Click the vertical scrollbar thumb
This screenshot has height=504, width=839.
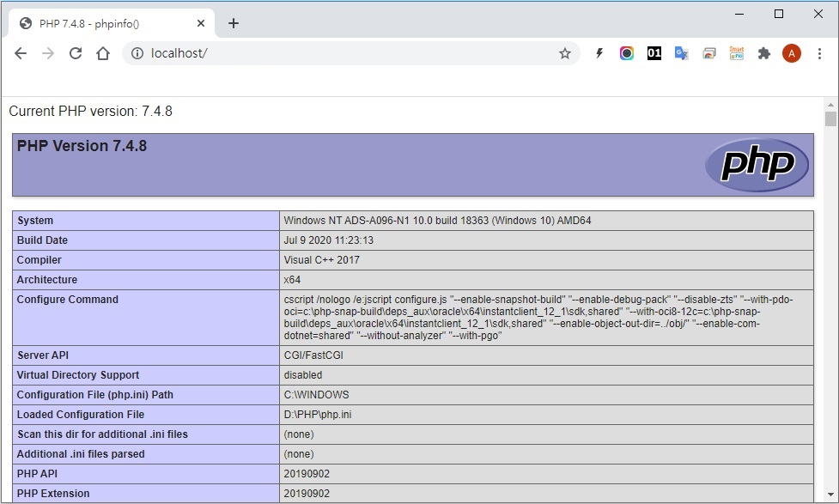(830, 118)
